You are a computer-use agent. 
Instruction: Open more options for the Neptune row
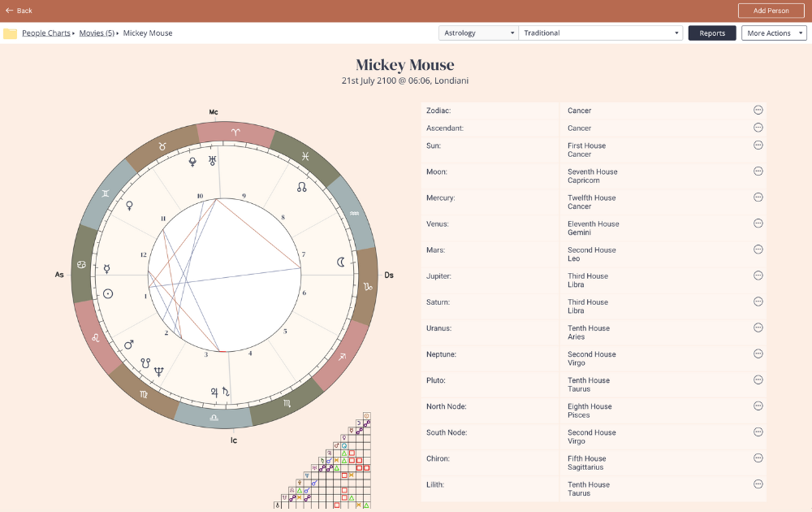tap(758, 354)
